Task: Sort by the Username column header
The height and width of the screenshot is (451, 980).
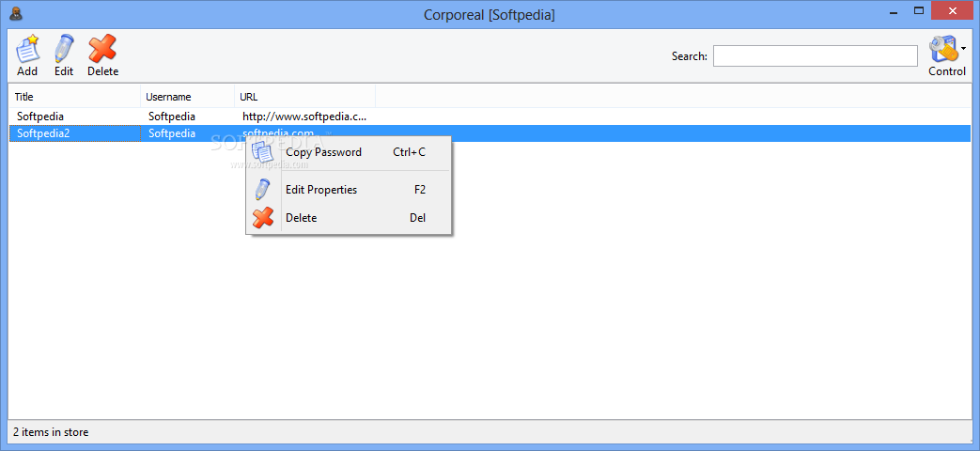Action: pyautogui.click(x=188, y=97)
